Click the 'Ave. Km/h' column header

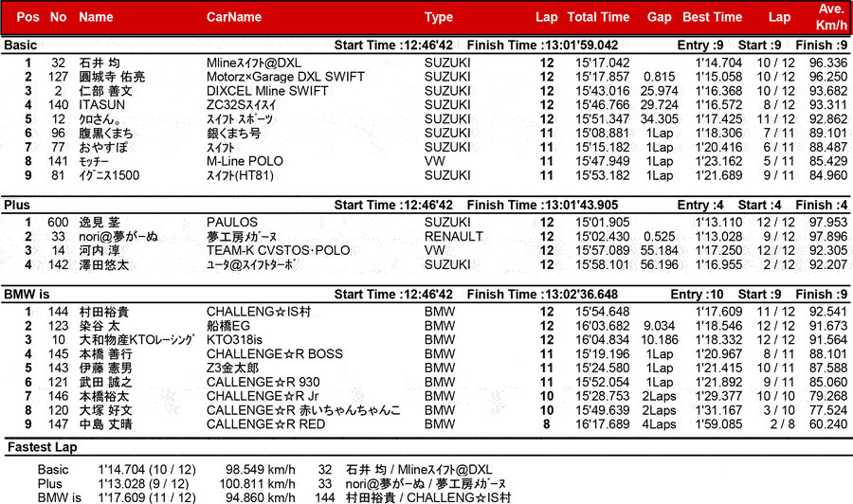832,17
